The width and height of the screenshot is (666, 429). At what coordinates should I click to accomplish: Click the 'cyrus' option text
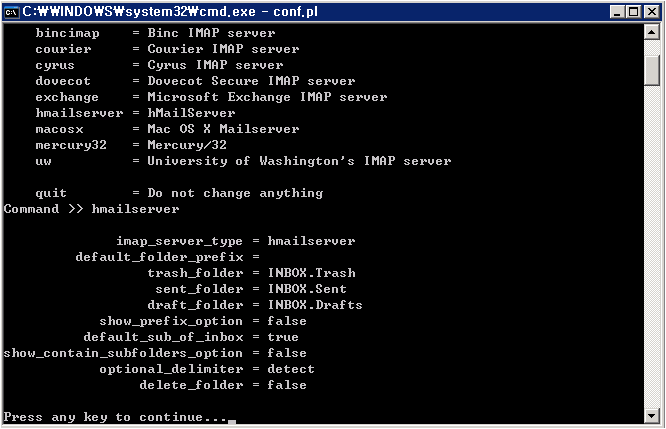point(55,66)
